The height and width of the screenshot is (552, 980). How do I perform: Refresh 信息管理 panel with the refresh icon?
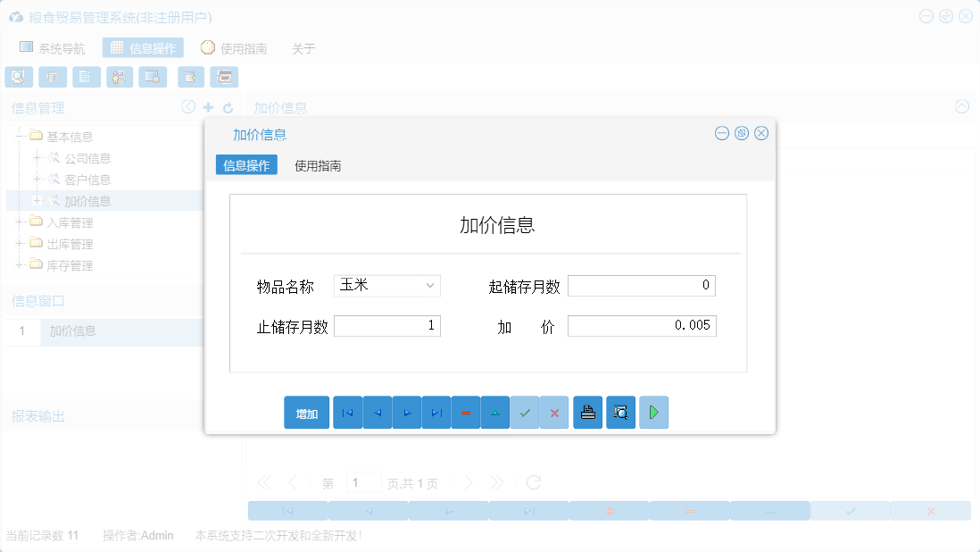227,107
